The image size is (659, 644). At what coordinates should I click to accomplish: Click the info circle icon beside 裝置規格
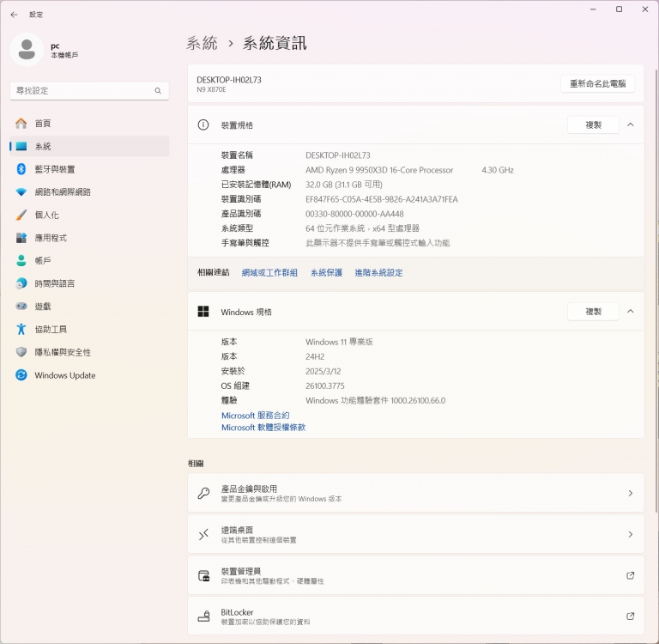(203, 125)
